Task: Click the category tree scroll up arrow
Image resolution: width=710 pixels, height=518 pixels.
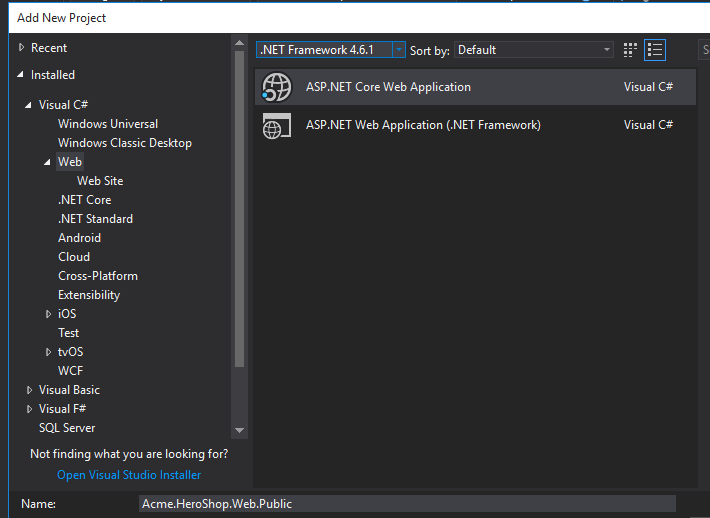Action: 240,43
